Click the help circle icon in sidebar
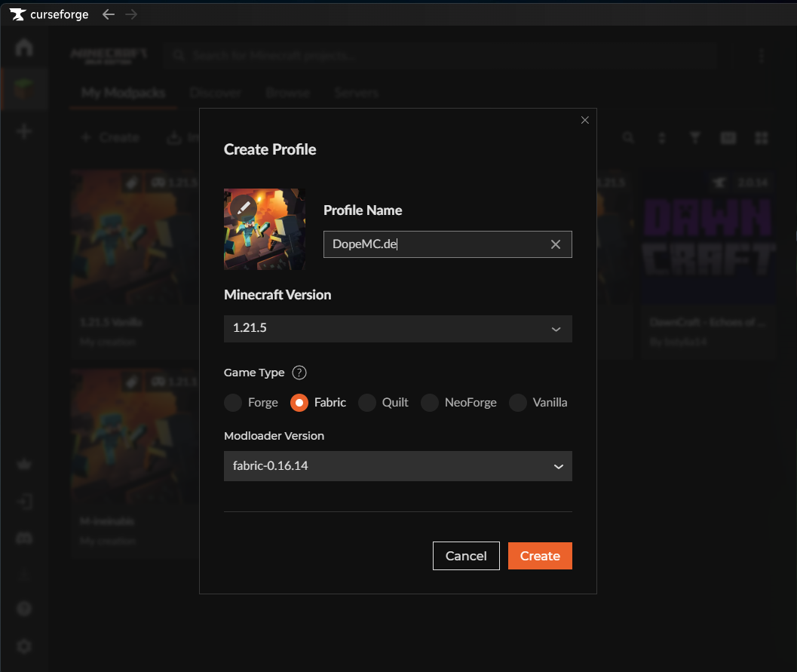 [x=24, y=609]
